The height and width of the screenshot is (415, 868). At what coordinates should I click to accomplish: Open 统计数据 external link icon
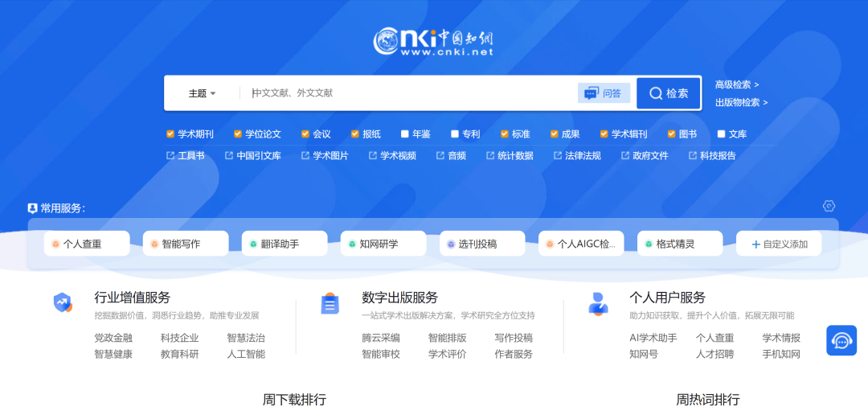(x=490, y=156)
